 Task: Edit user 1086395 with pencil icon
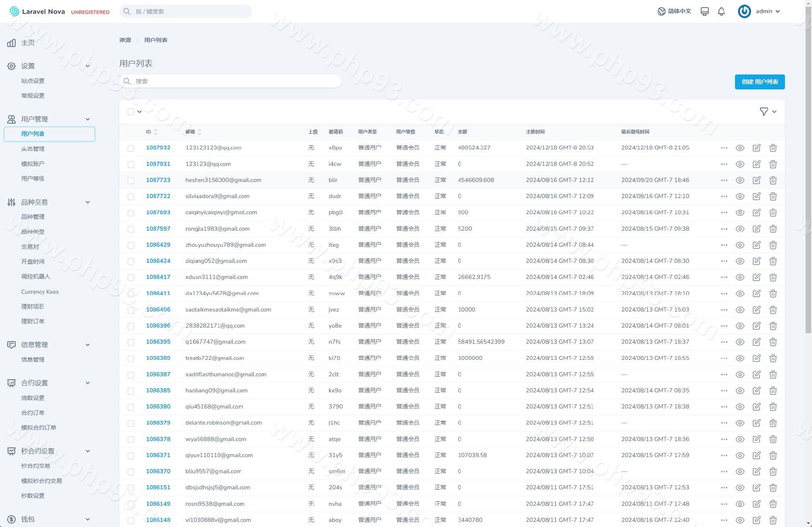pos(756,342)
